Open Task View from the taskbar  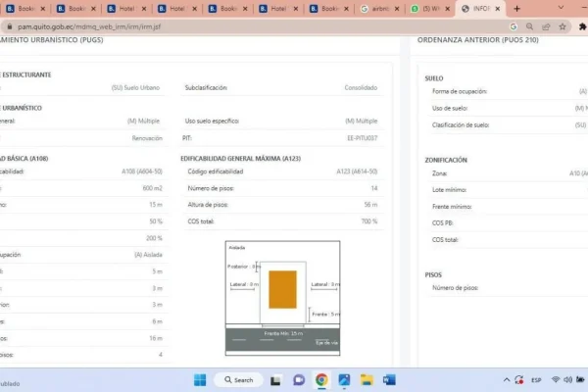tap(277, 379)
